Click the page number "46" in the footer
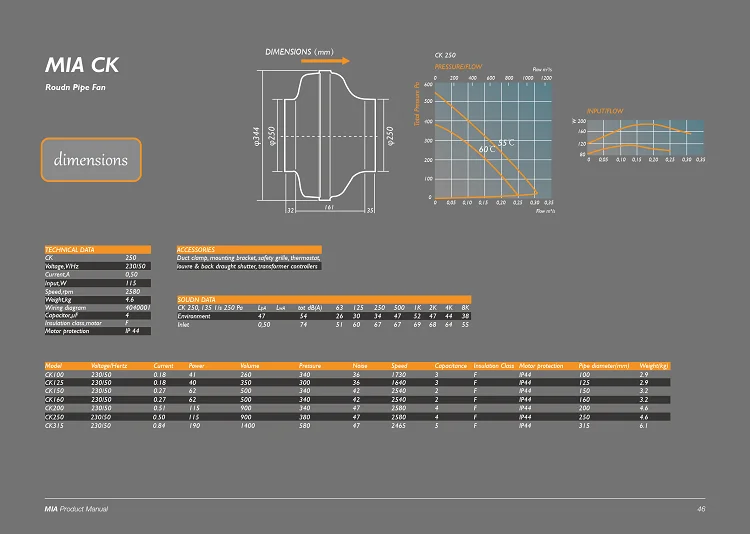Screen dimensions: 750x534 701,509
